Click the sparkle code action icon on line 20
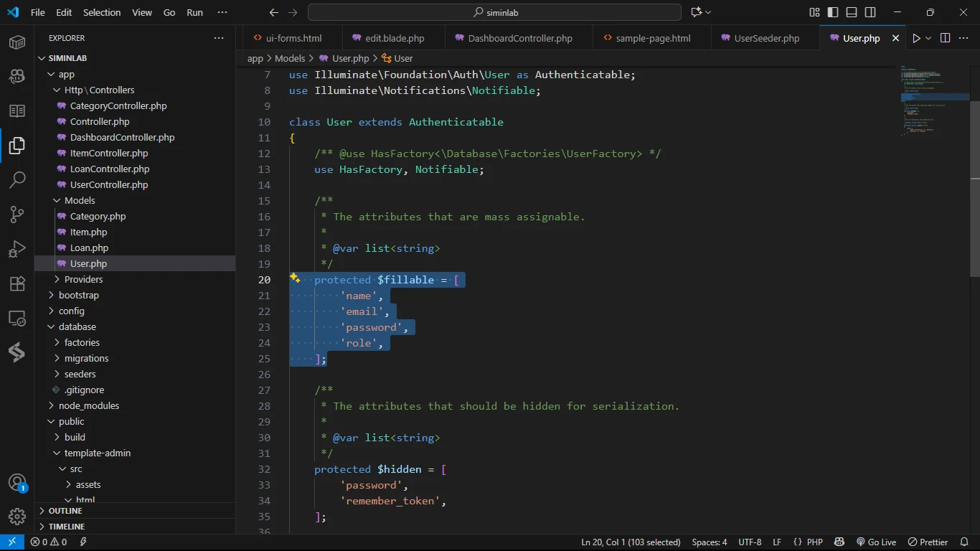This screenshot has width=980, height=551. 295,279
